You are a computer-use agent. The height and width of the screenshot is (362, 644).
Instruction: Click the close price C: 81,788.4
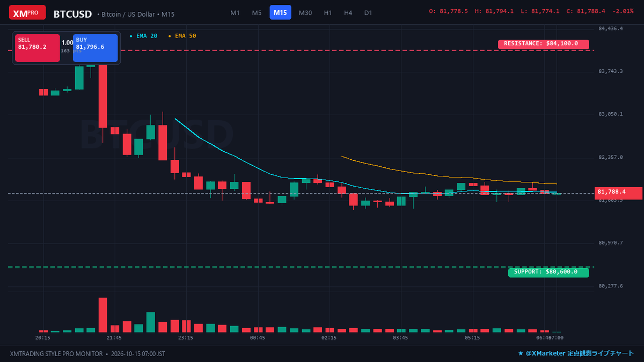[586, 11]
